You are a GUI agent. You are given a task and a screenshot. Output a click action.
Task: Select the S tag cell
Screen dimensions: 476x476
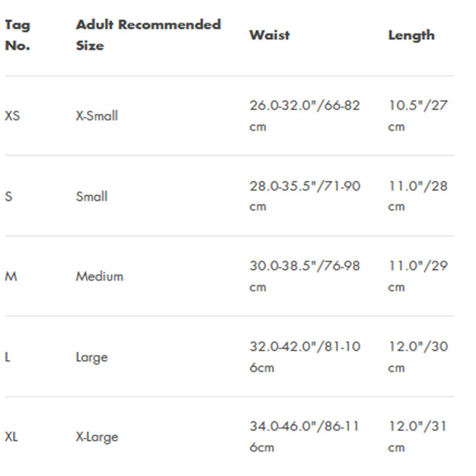click(8, 196)
